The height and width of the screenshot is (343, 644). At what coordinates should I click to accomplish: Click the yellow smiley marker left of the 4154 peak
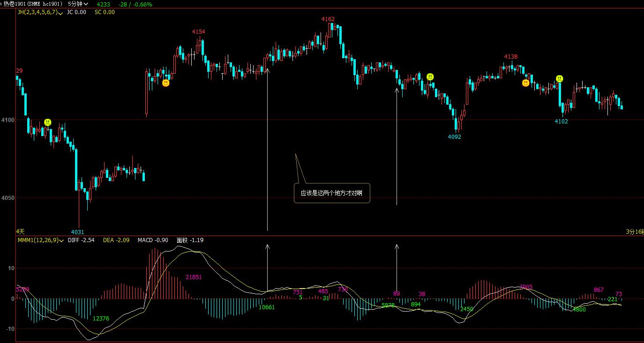click(x=166, y=83)
